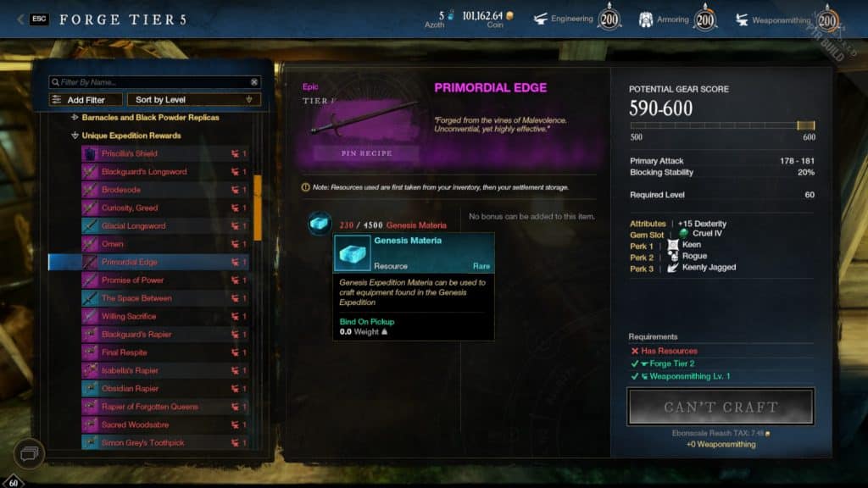
Task: Click the Can't Craft button
Action: click(721, 407)
